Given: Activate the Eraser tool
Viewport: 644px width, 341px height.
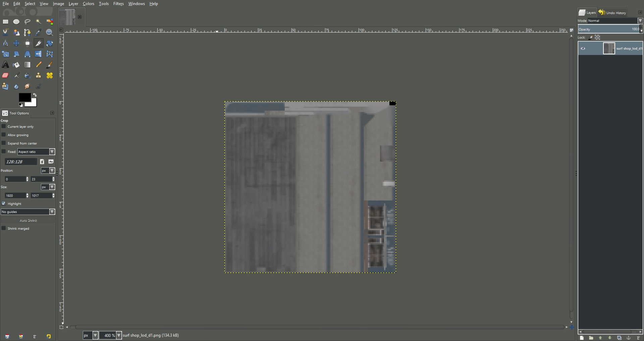Looking at the screenshot, I should 5,75.
